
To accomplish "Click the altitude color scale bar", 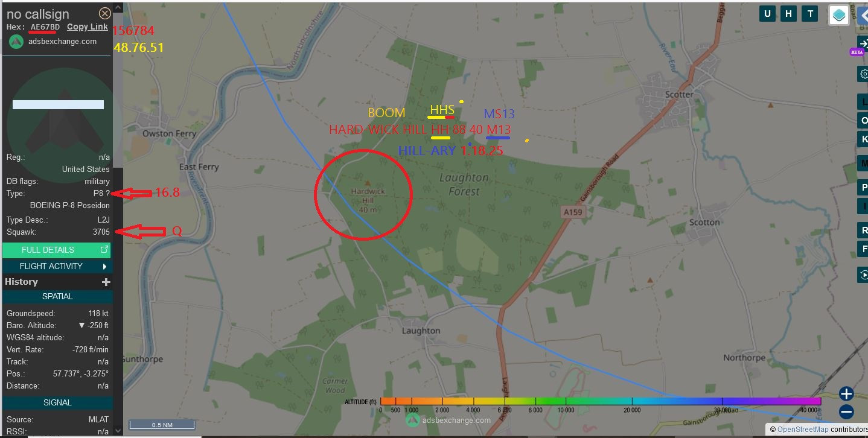I will [x=601, y=401].
